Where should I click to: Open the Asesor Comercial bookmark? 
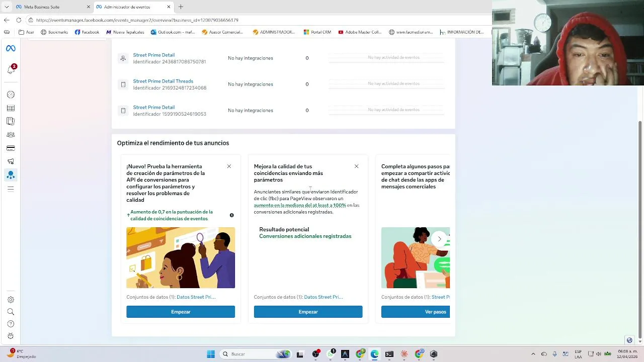[x=222, y=32]
